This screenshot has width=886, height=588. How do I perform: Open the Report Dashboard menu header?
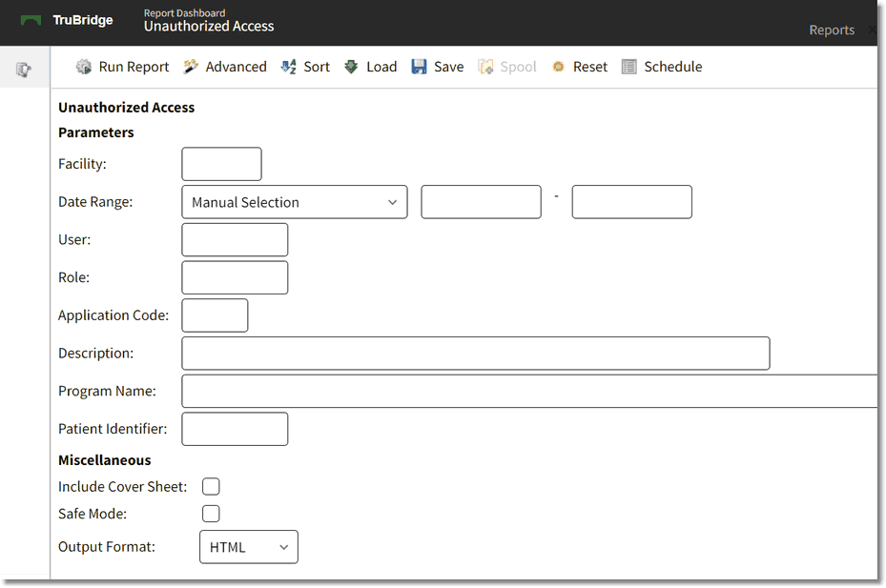(184, 13)
